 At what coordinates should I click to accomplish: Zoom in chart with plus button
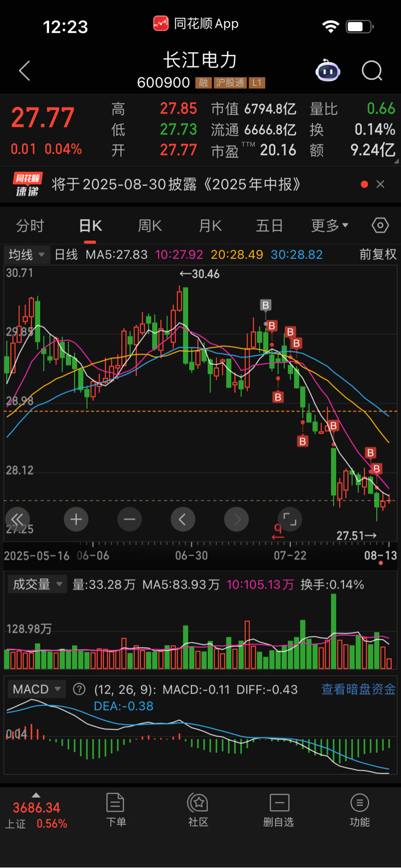[x=76, y=519]
